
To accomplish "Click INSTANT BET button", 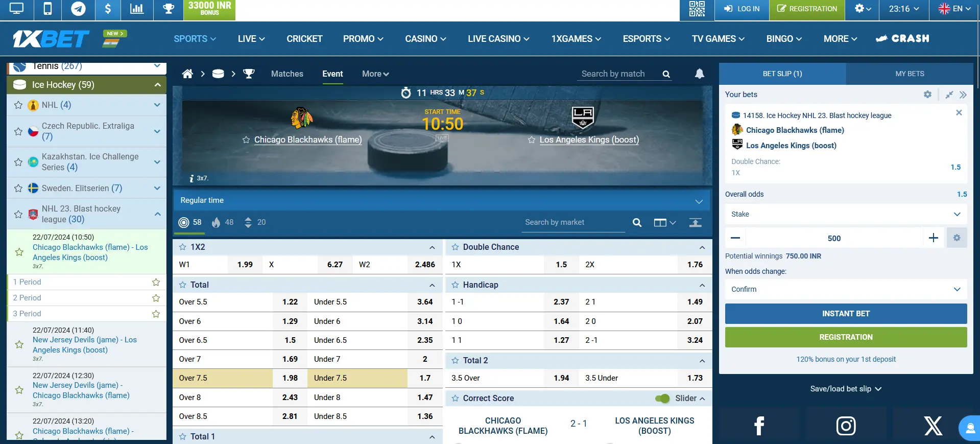I will 846,314.
